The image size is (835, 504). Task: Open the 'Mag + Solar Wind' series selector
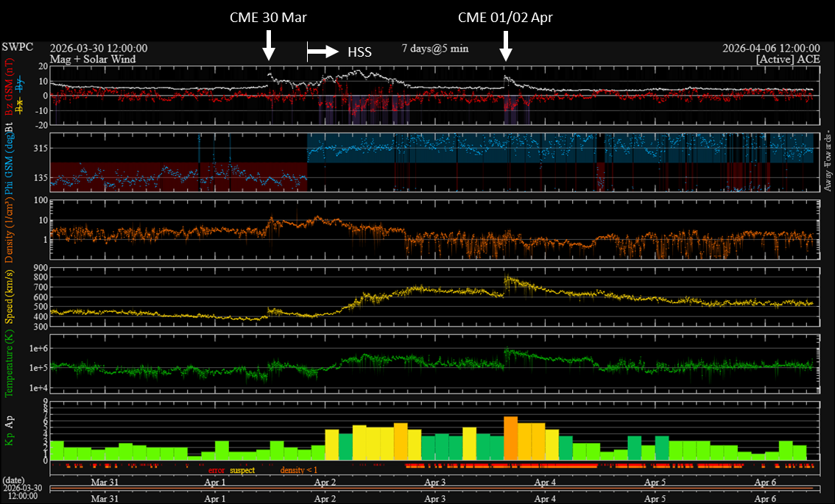(93, 59)
